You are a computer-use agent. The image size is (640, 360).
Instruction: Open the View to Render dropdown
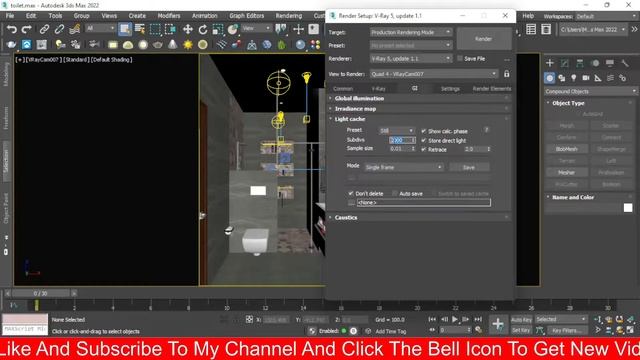click(434, 74)
